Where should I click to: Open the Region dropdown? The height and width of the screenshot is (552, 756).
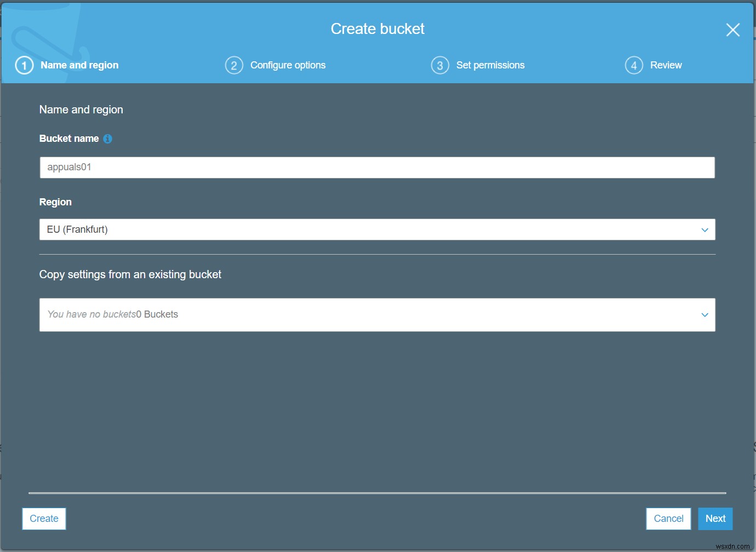pyautogui.click(x=377, y=229)
